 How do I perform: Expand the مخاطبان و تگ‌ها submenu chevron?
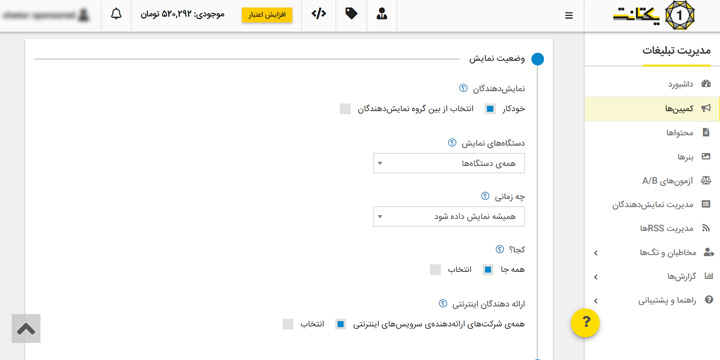click(x=596, y=253)
